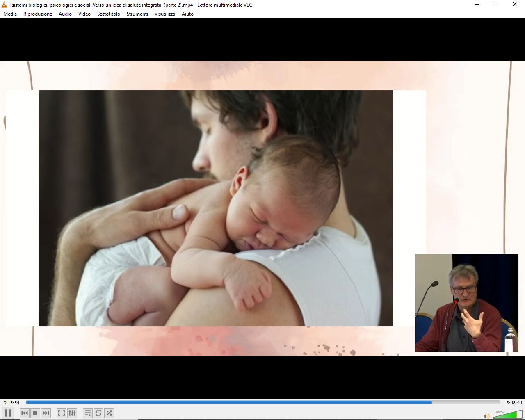Skip to next media item
The width and height of the screenshot is (525, 420).
pos(46,413)
